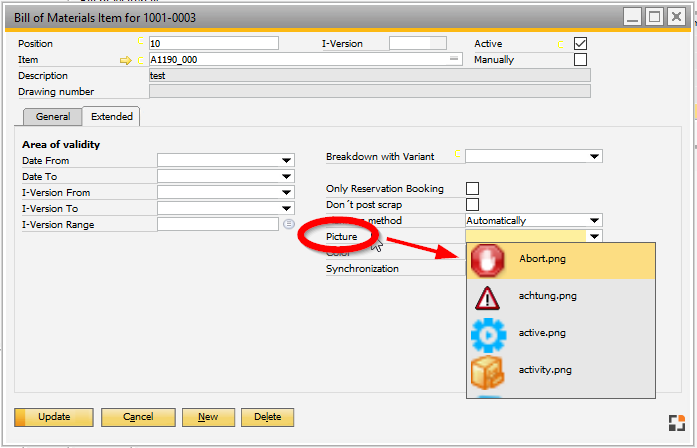Select the Abort.png red stop icon
Screen dimensions: 697x448
489,259
